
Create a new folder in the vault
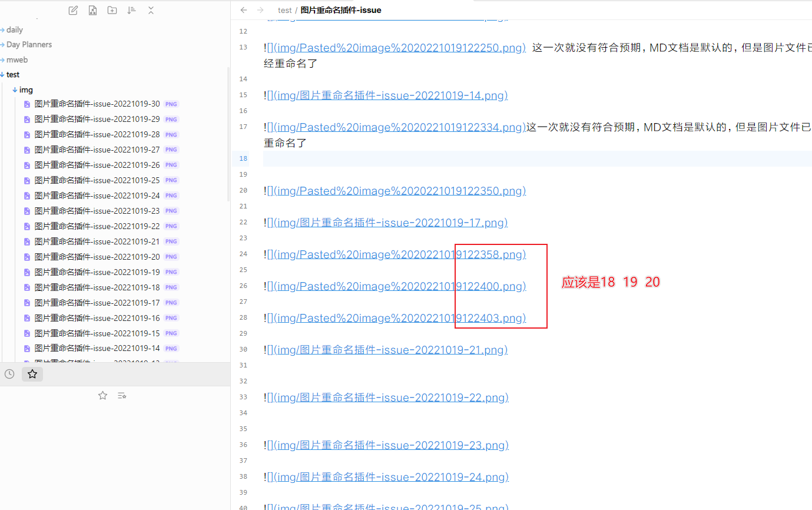click(112, 10)
